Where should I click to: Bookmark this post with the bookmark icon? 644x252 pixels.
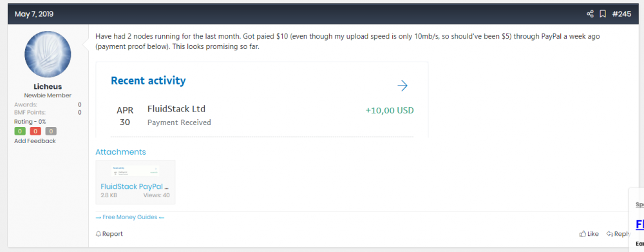(x=603, y=14)
